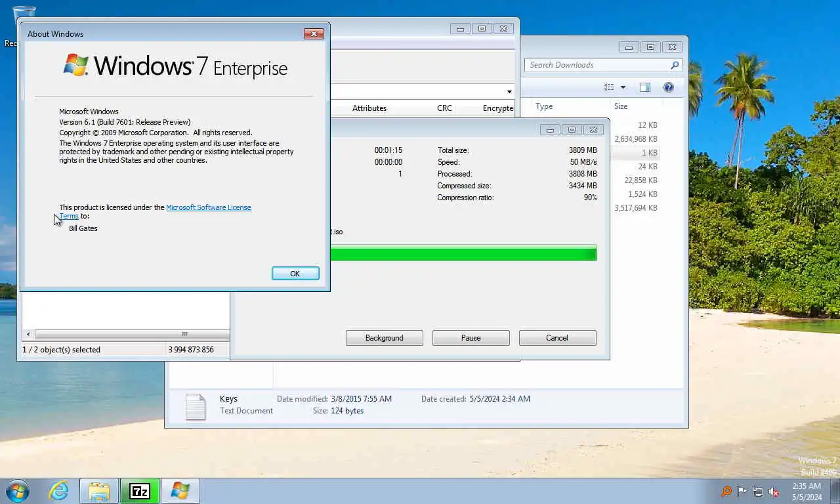Click the orange magnifier tray icon
Viewport: 840px width, 504px height.
click(x=726, y=492)
